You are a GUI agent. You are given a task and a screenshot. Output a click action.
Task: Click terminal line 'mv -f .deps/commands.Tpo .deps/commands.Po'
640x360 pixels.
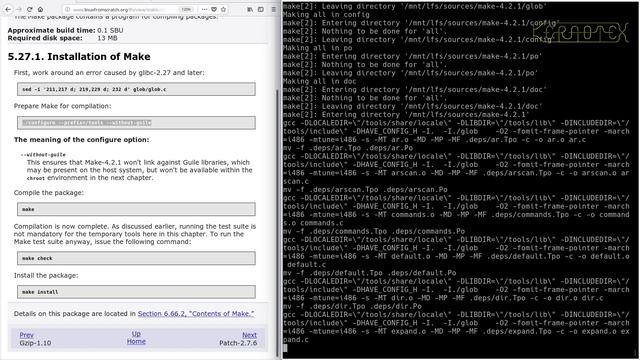tap(374, 231)
